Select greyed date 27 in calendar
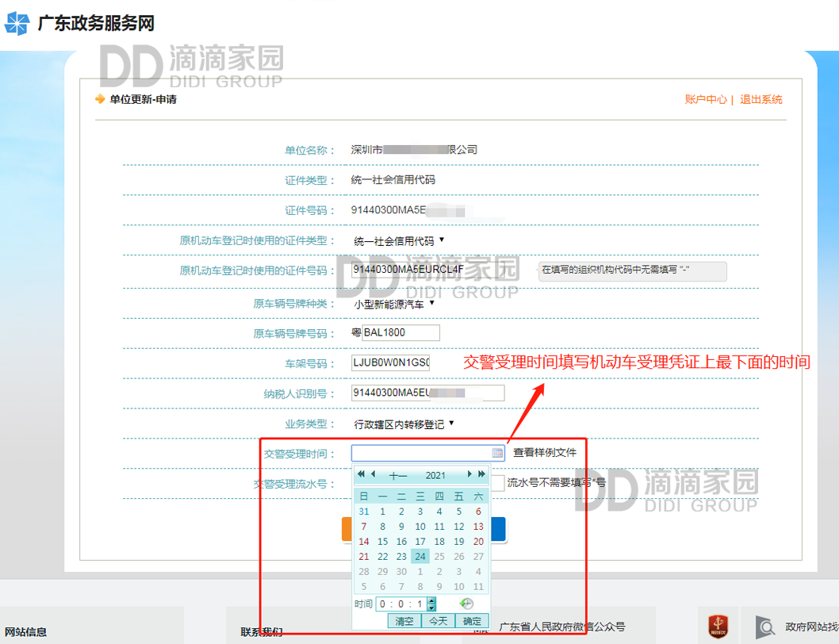 (x=478, y=556)
